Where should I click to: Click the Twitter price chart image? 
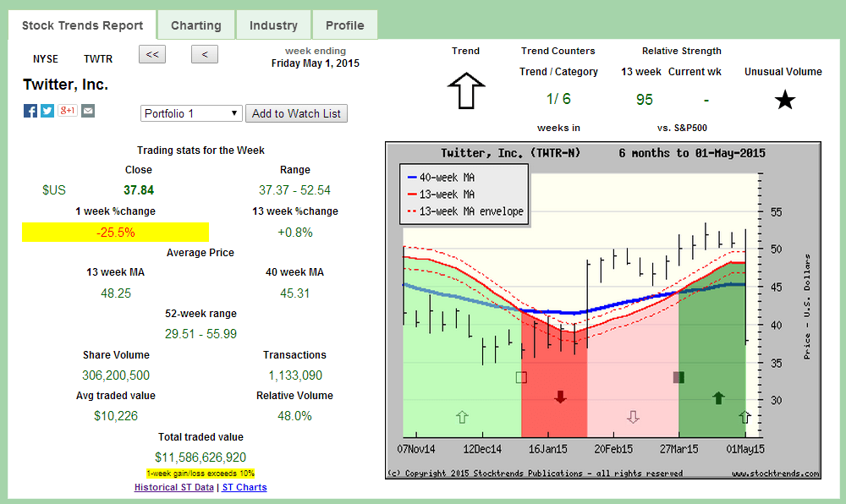[x=603, y=310]
